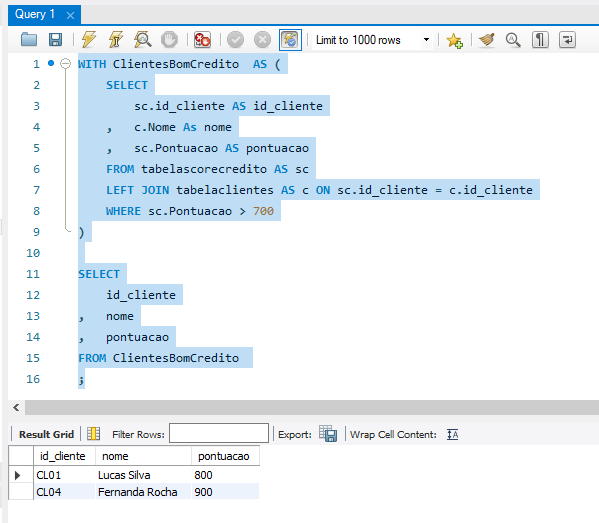Save snippet with the star icon
Viewport: 599px width, 523px height.
pos(455,40)
